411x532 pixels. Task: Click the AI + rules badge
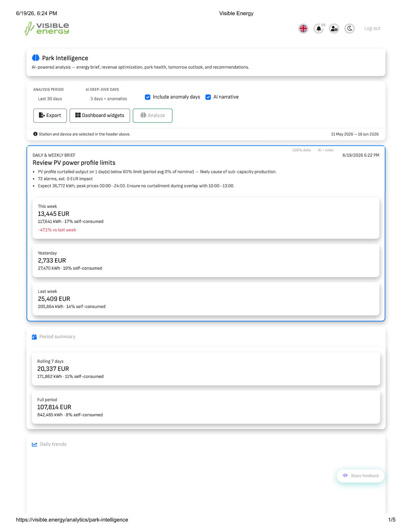(x=326, y=150)
